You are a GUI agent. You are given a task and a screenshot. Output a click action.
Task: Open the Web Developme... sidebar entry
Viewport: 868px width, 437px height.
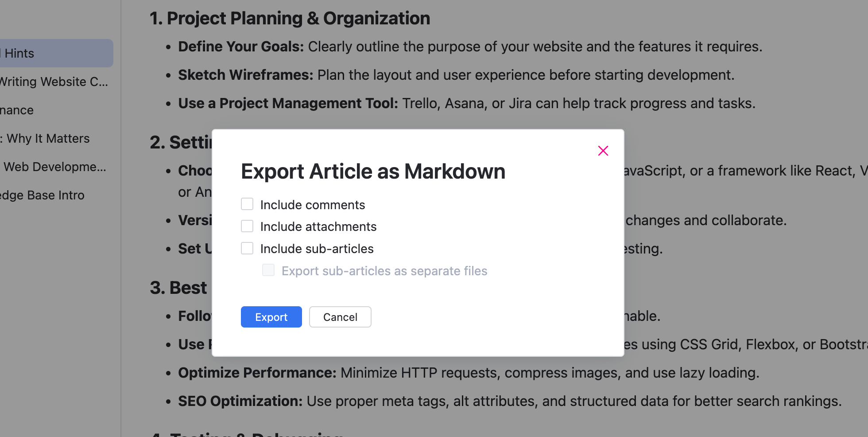click(54, 167)
